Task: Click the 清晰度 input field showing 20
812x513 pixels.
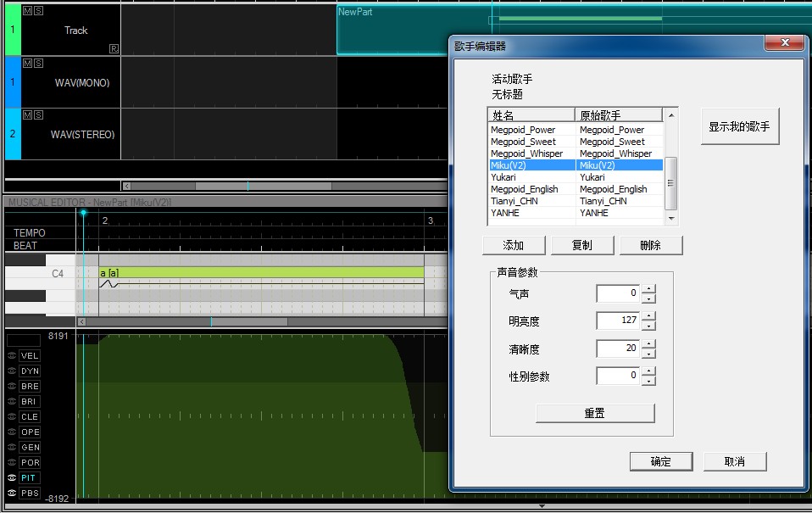Action: [x=618, y=349]
